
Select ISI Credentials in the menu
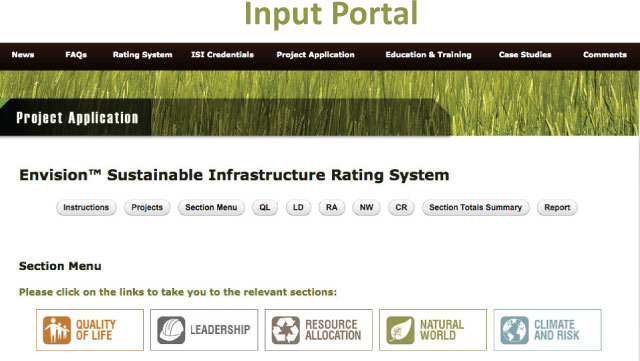pyautogui.click(x=222, y=55)
